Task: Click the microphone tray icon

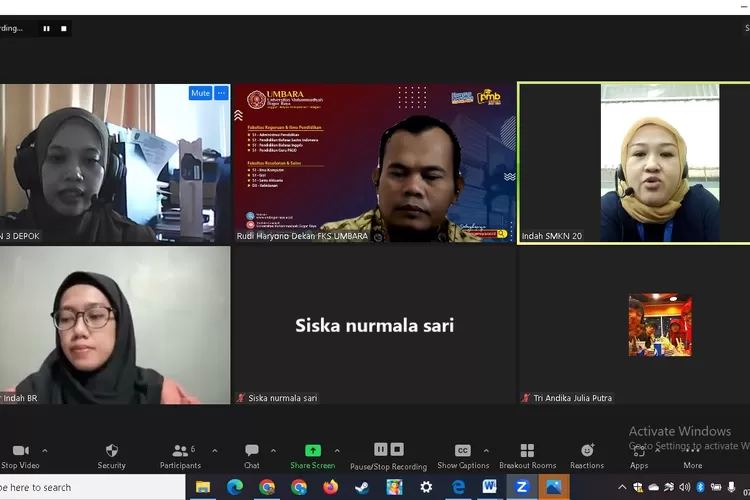Action: [731, 487]
